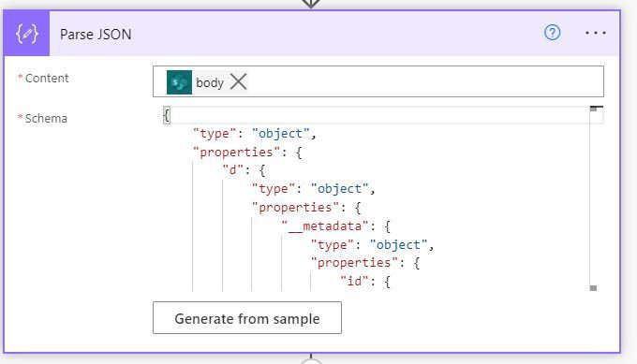Screen dimensions: 637x364
Task: Remove the body token from Content
Action: 239,82
